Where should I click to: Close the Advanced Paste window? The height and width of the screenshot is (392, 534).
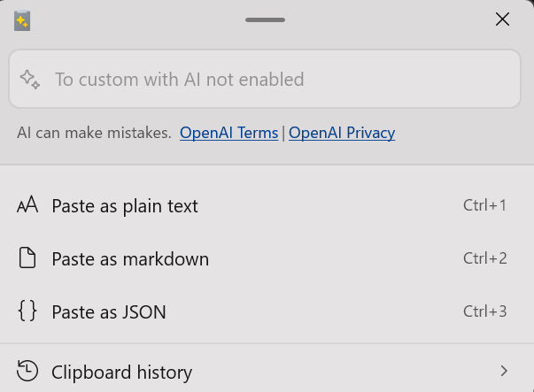coord(503,19)
